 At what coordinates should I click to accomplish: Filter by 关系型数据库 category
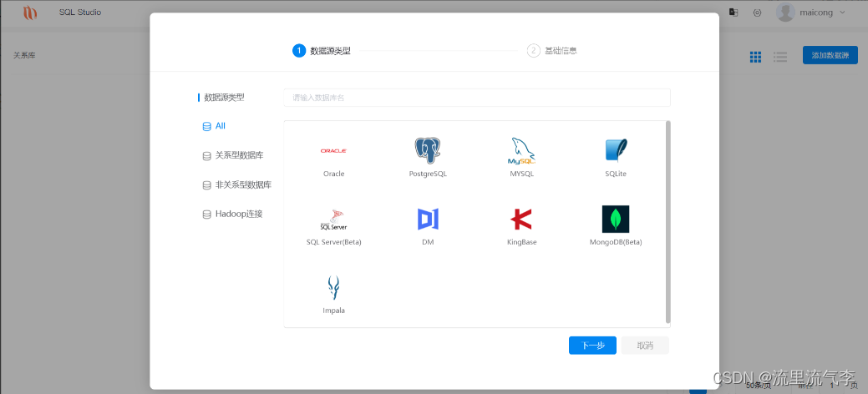point(239,155)
